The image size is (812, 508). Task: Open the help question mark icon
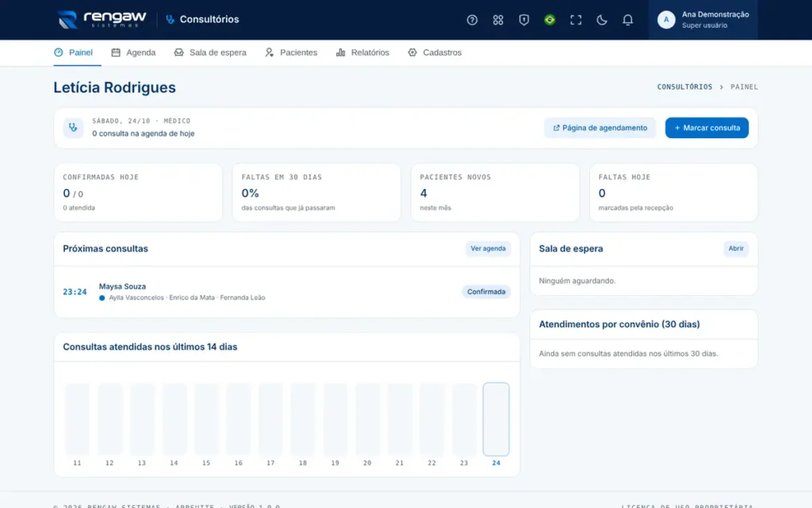[472, 20]
